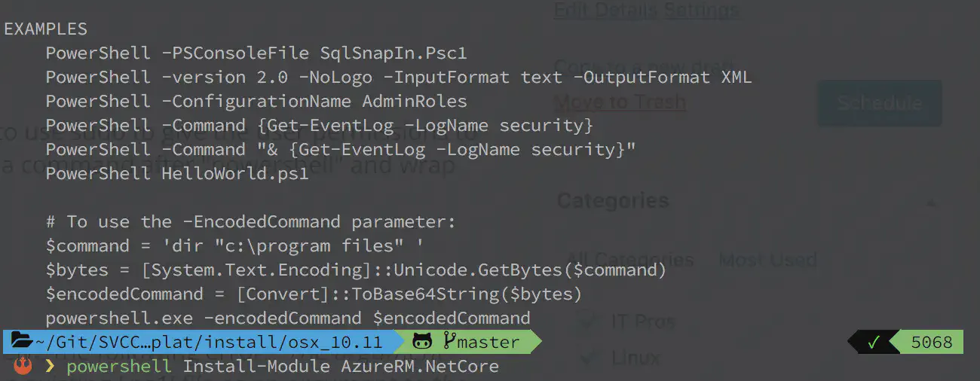Click the 5068 history number segment
Screen dimensions: 980x381
932,343
